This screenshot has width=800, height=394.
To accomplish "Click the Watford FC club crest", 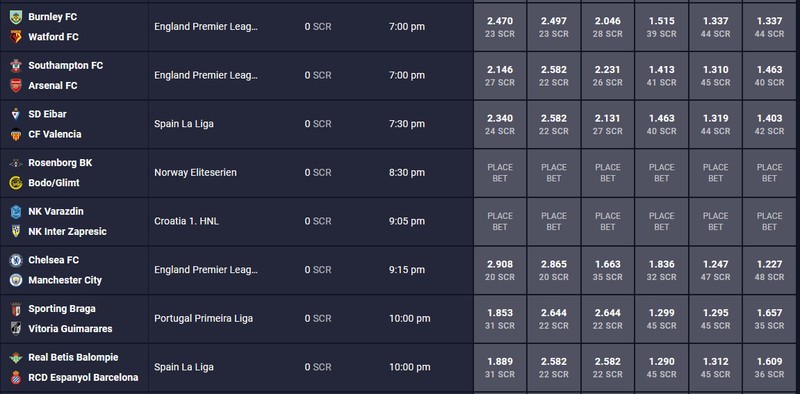I will click(16, 37).
